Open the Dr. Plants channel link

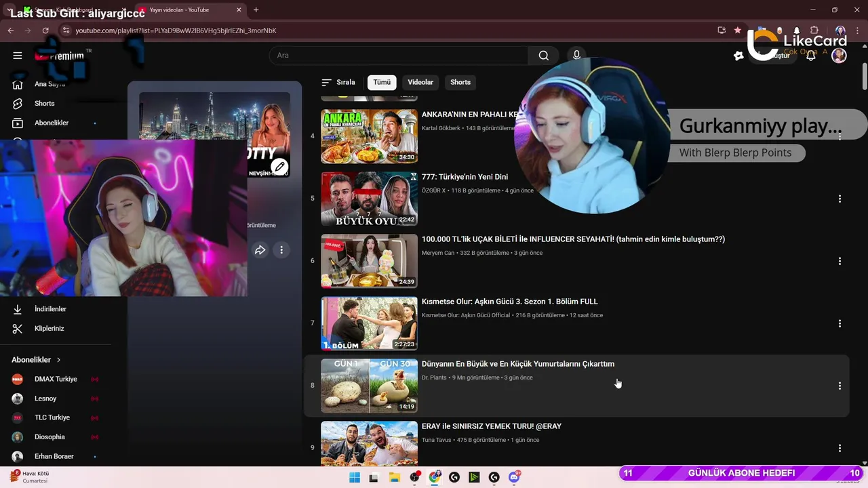(x=434, y=378)
